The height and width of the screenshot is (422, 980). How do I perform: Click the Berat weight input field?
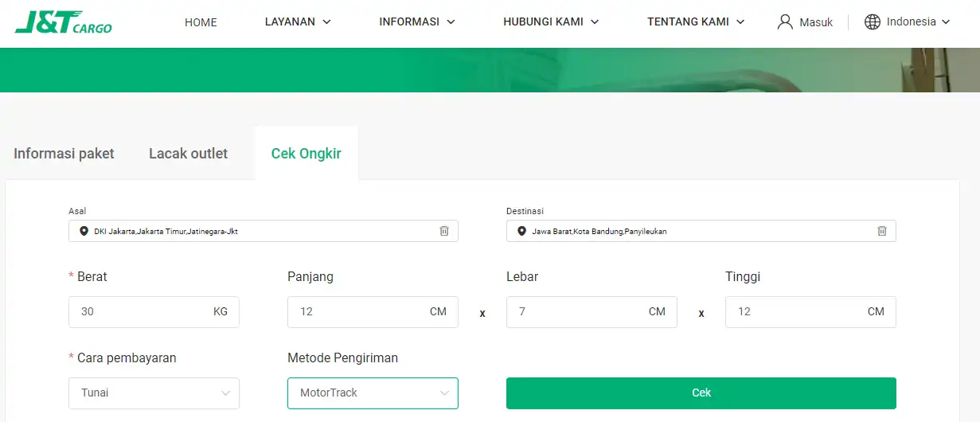(x=154, y=311)
